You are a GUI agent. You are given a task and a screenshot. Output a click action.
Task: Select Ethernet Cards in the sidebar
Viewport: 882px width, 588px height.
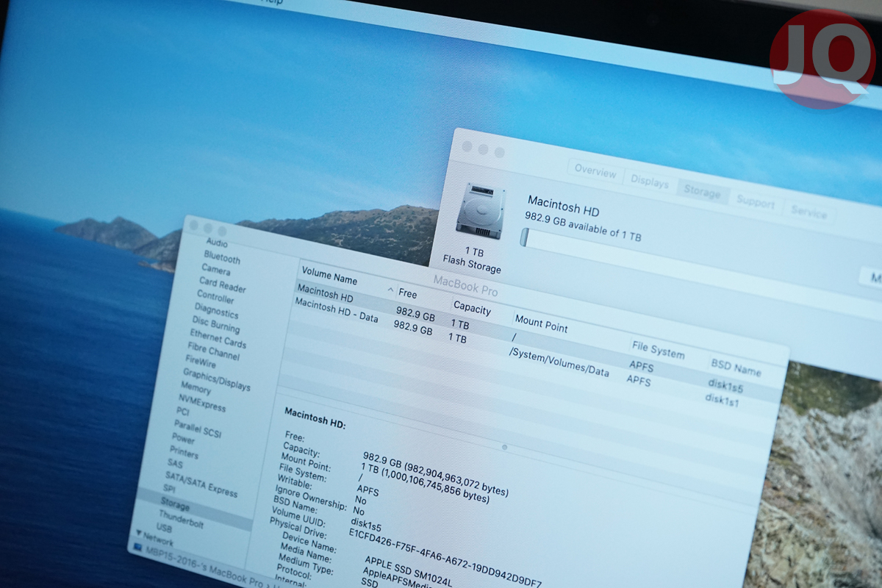218,340
